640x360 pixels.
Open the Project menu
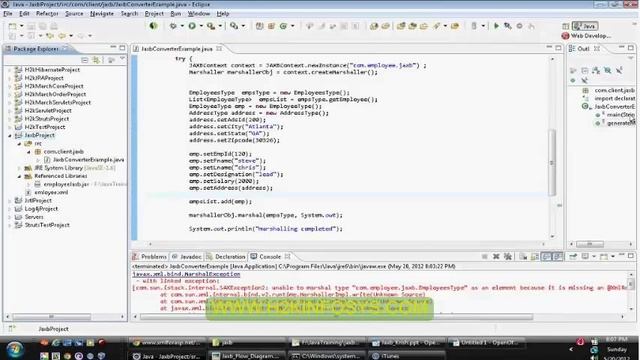coord(154,13)
